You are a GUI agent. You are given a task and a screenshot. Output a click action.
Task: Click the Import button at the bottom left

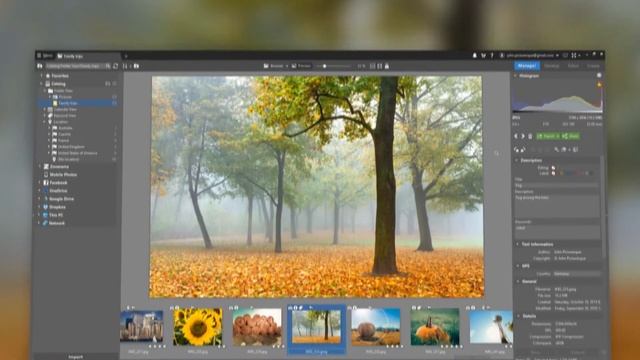tap(76, 356)
